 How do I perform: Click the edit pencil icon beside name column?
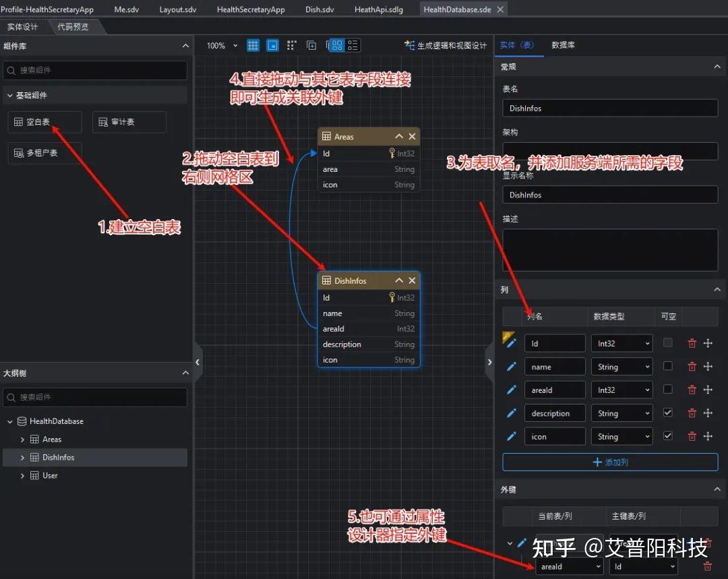point(511,366)
